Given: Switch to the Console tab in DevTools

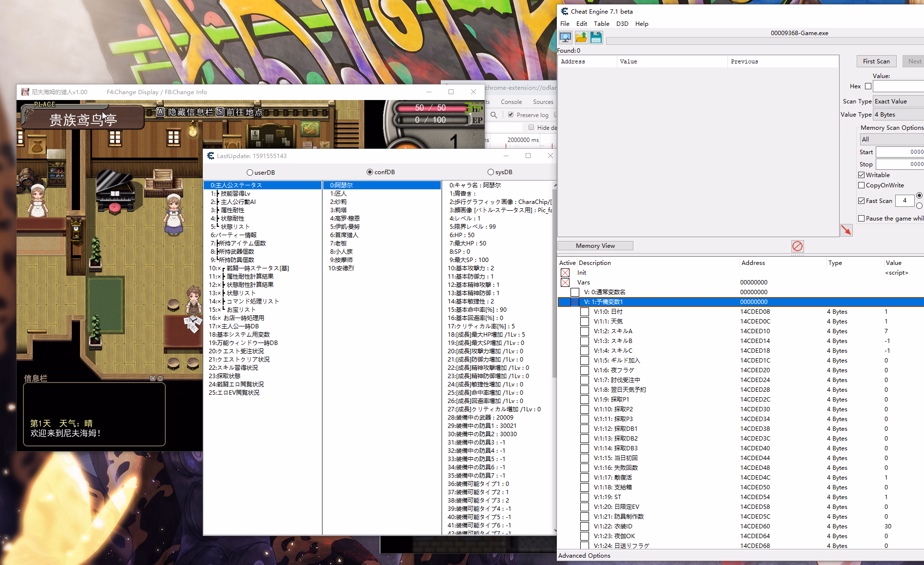Looking at the screenshot, I should (511, 101).
